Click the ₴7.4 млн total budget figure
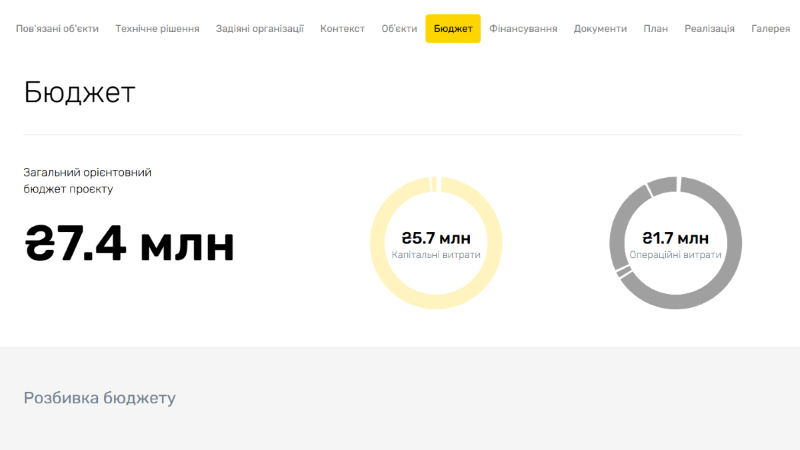 (x=129, y=245)
